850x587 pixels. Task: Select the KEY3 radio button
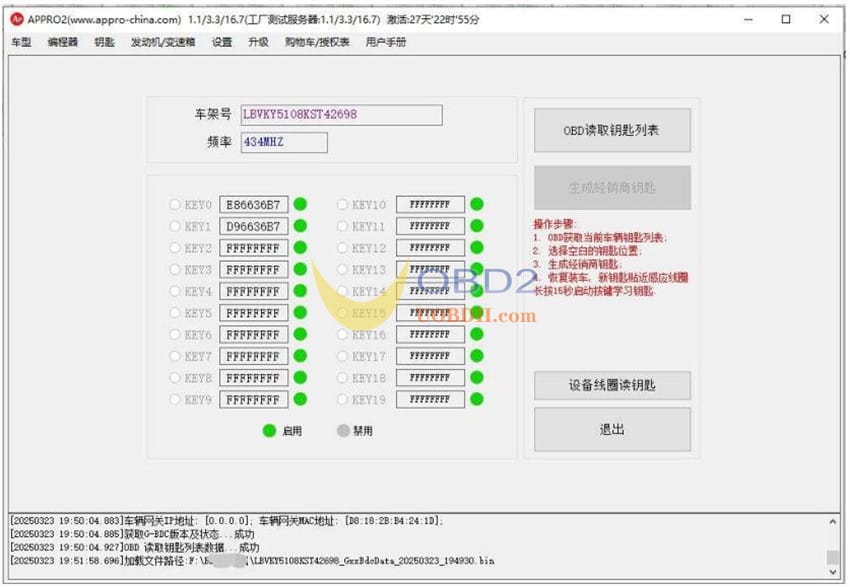tap(175, 269)
